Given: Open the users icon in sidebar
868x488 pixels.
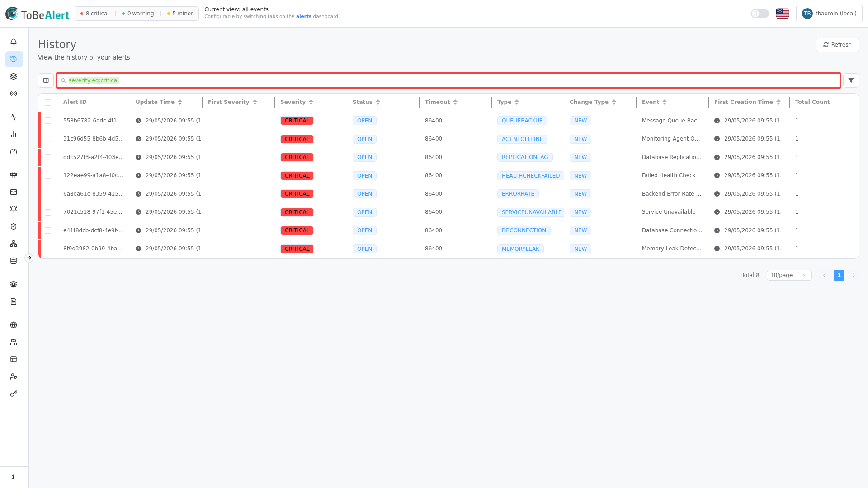Looking at the screenshot, I should tap(14, 342).
